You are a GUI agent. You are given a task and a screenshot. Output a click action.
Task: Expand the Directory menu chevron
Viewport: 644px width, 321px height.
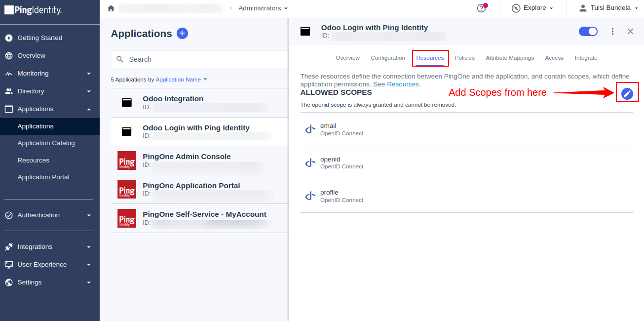[89, 91]
